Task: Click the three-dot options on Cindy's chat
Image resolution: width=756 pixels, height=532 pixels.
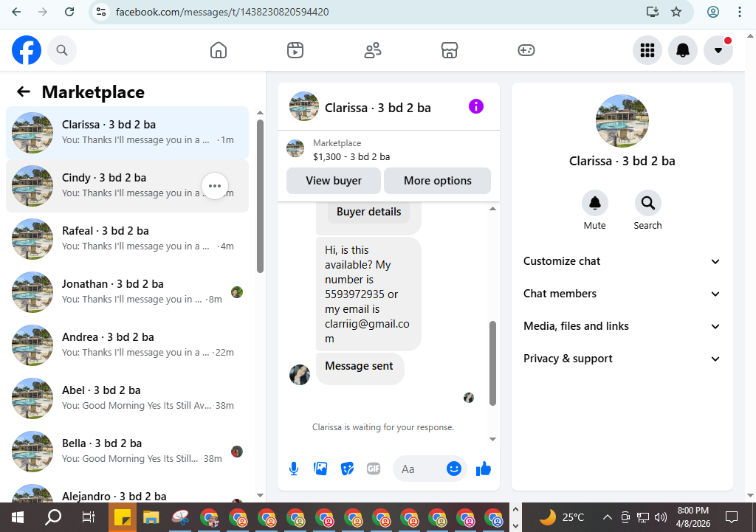Action: (x=215, y=186)
